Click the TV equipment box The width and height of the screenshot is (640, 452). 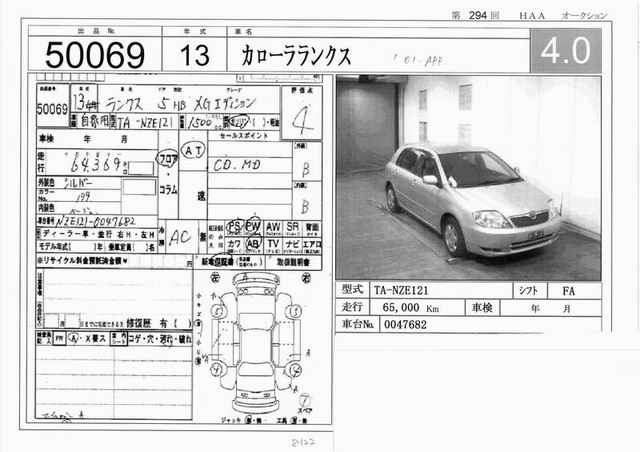point(273,245)
